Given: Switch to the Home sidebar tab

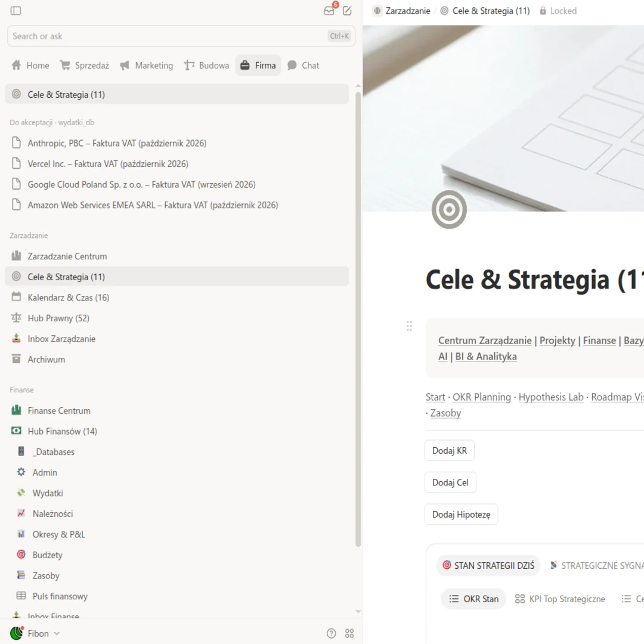Looking at the screenshot, I should pos(30,66).
